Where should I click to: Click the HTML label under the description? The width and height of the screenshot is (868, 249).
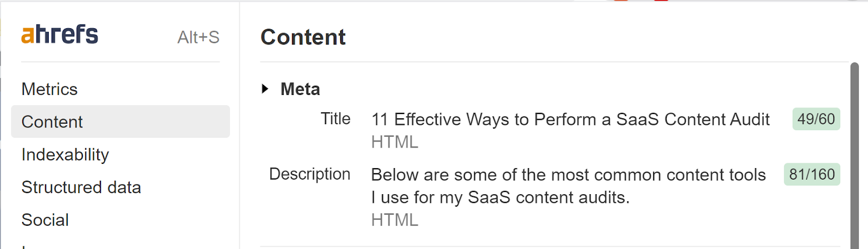click(x=394, y=220)
